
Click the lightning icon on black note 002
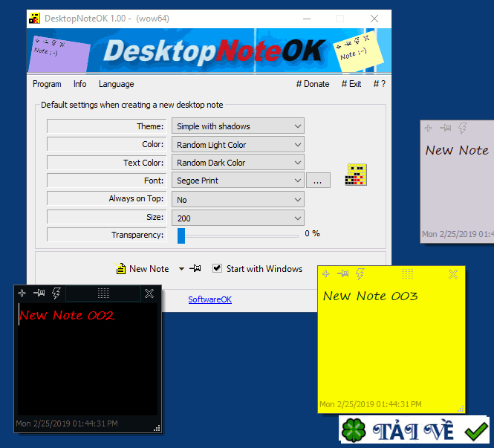56,293
